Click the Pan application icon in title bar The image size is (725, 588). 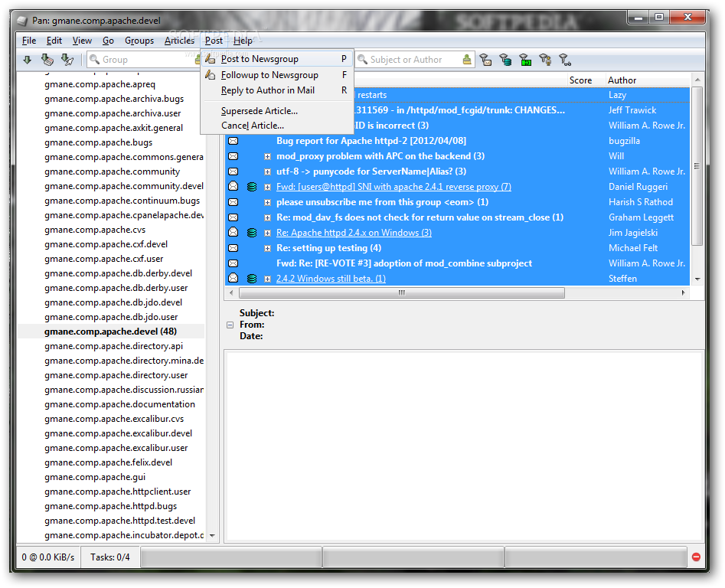(22, 21)
